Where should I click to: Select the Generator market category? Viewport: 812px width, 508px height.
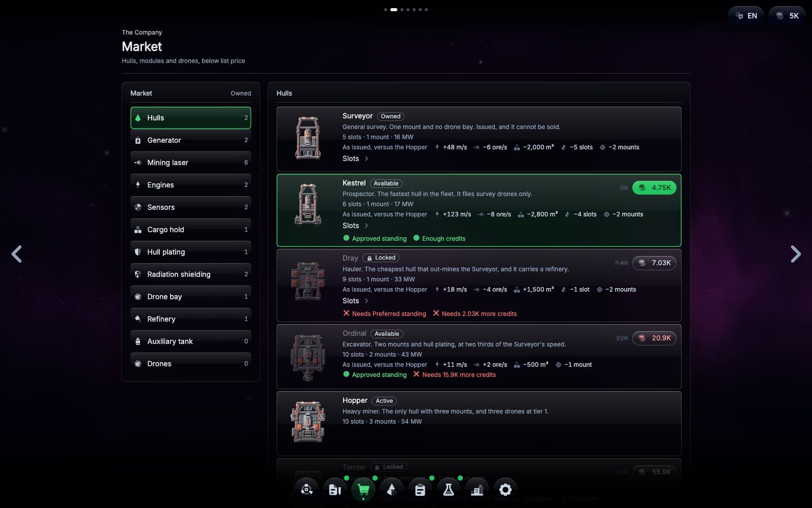click(191, 140)
